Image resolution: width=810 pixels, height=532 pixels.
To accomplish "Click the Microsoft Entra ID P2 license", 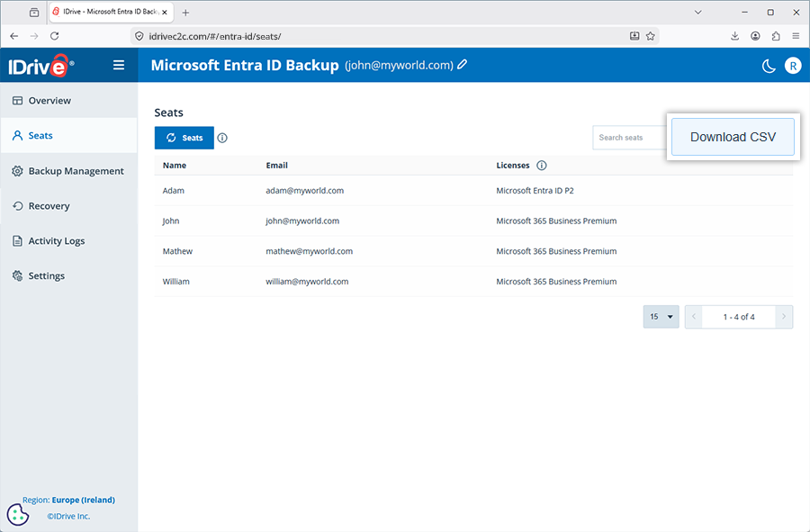I will [535, 191].
